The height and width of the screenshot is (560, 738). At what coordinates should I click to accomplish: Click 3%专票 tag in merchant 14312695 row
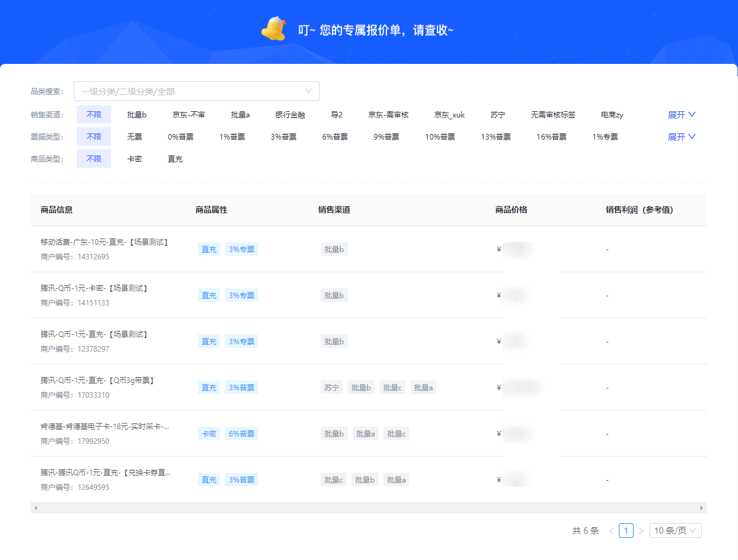[x=241, y=249]
